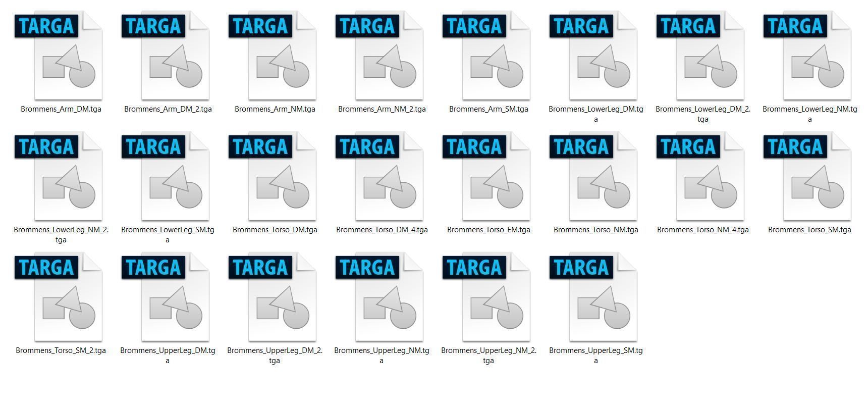Select the Brommens_Torso_SM_2.tga file icon
The width and height of the screenshot is (868, 406).
59,297
